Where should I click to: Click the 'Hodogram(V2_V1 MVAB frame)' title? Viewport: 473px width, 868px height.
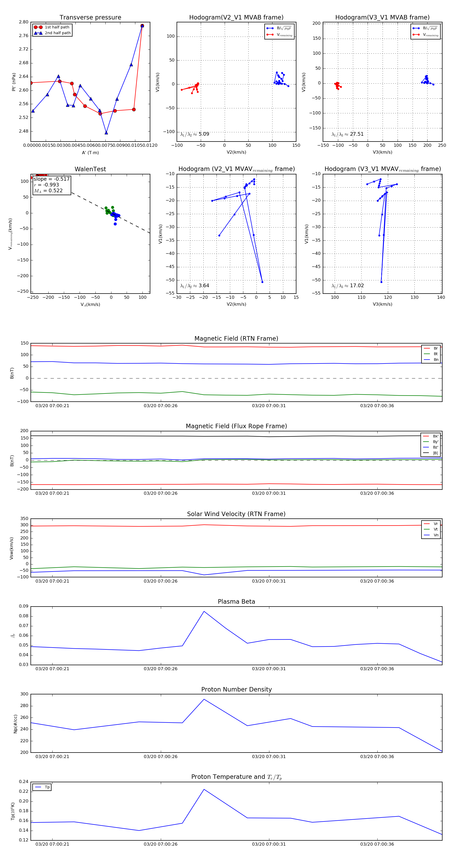click(236, 18)
